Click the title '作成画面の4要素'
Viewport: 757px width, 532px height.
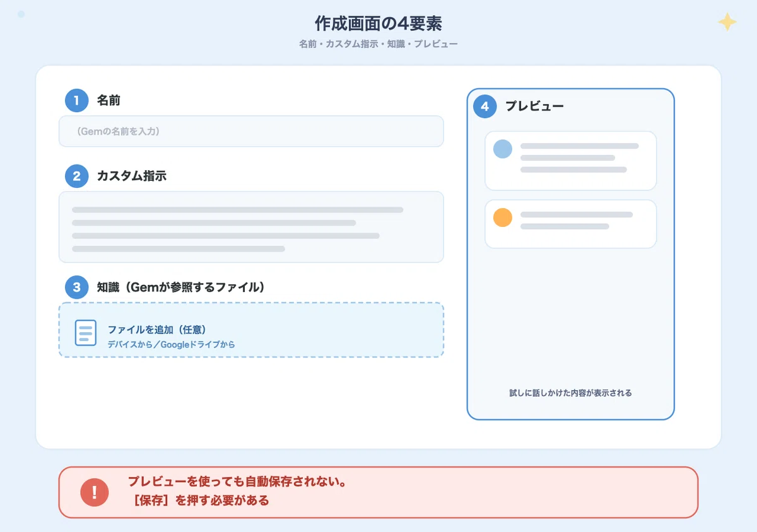(378, 24)
